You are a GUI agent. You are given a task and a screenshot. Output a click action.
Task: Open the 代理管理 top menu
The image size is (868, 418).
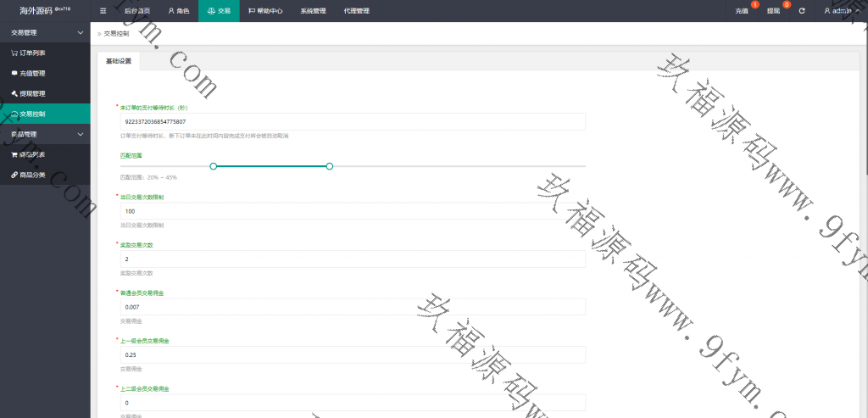click(x=357, y=10)
